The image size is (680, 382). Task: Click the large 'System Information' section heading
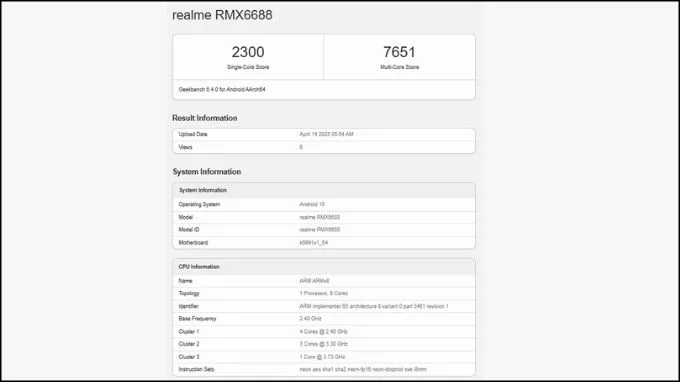[x=207, y=172]
